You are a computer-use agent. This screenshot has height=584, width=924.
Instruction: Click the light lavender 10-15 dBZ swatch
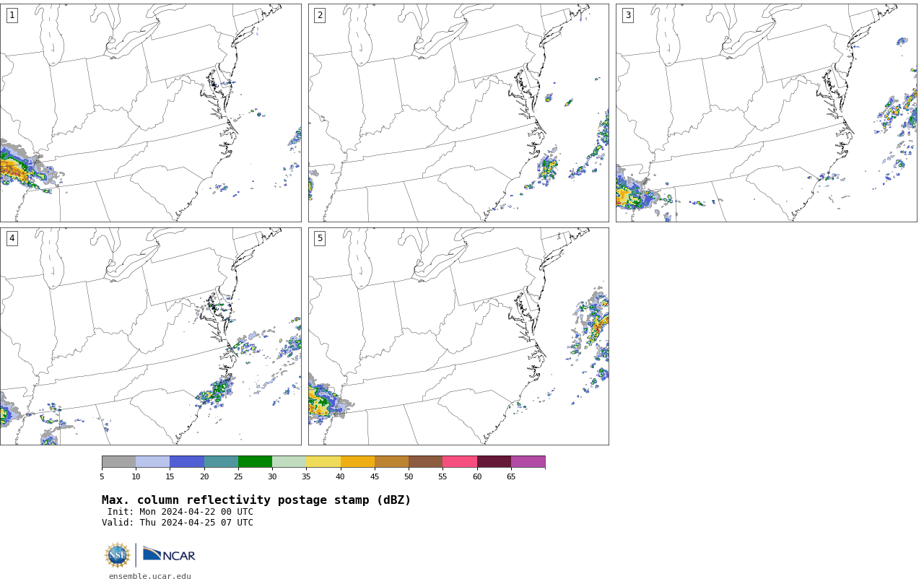click(x=152, y=462)
